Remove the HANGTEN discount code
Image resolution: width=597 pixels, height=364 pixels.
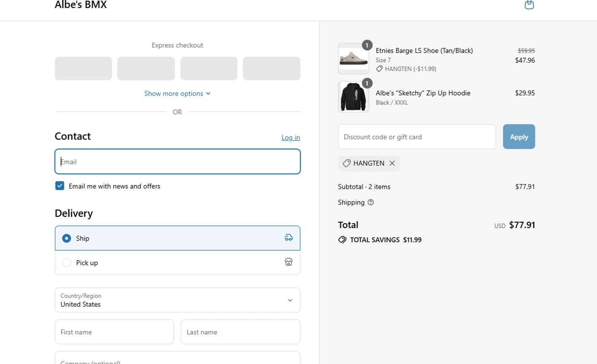click(x=392, y=163)
